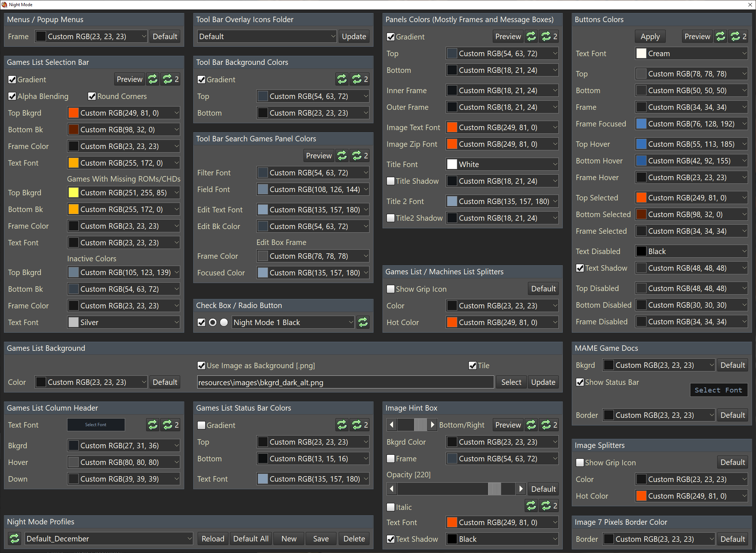
Task: Open the Text Font Cream dropdown
Action: pos(691,53)
